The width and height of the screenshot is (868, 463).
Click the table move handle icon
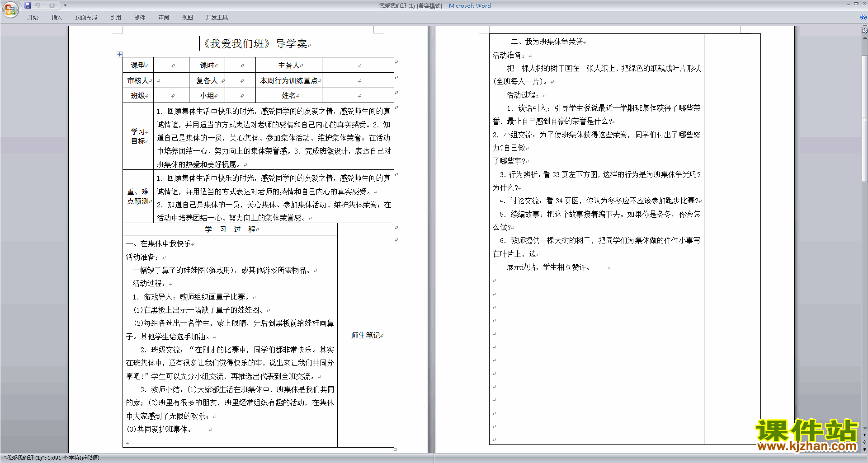point(119,54)
